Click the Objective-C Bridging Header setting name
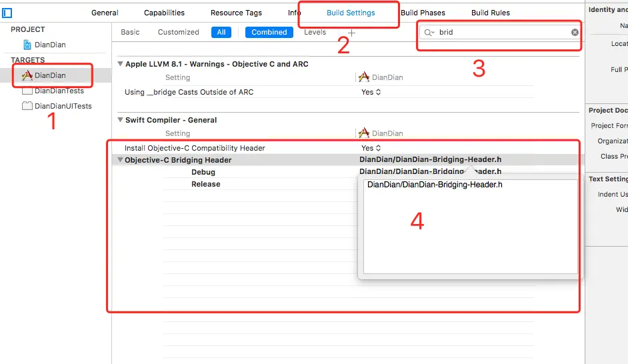The image size is (628, 364). click(x=178, y=160)
